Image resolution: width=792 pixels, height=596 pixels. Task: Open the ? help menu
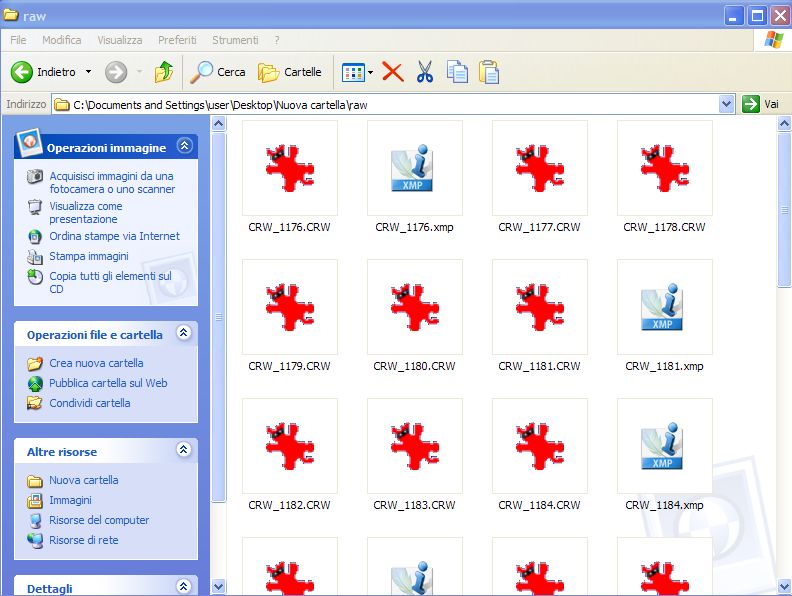click(277, 40)
